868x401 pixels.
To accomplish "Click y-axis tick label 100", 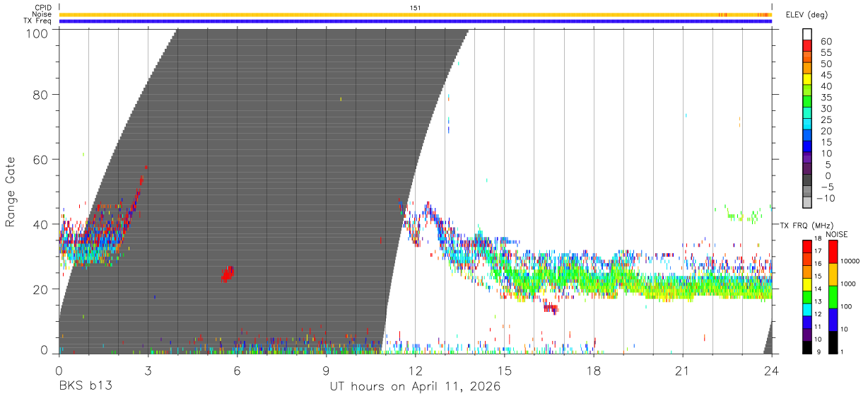I will [x=39, y=34].
